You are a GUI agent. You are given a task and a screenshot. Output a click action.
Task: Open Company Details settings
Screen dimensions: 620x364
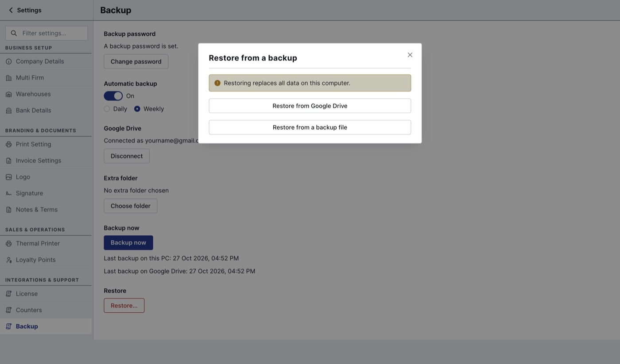coord(46,61)
